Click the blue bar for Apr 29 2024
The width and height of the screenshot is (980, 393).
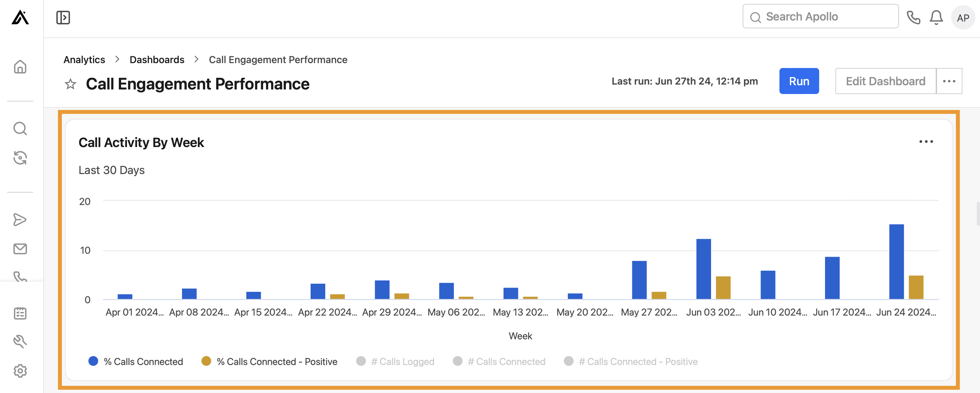pyautogui.click(x=382, y=290)
